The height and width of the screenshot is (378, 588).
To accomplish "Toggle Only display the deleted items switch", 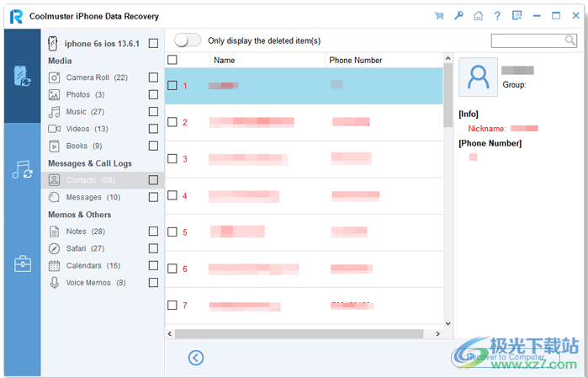I will [188, 40].
